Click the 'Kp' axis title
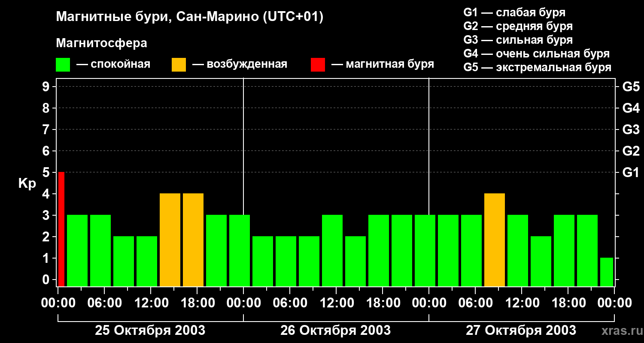 coord(27,184)
